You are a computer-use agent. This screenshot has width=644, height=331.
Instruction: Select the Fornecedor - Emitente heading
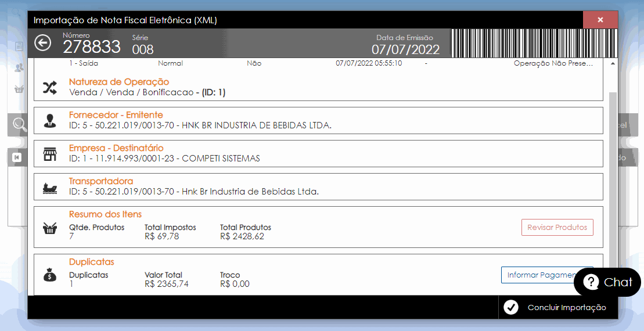point(116,115)
